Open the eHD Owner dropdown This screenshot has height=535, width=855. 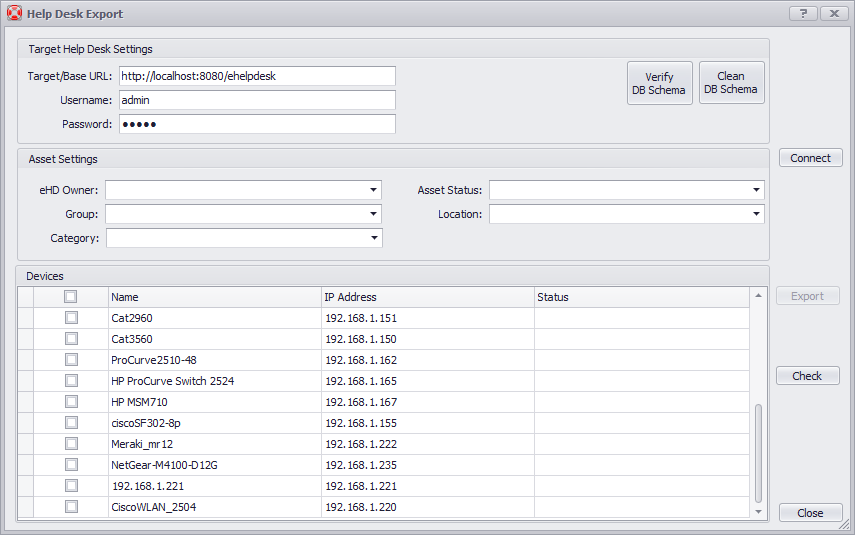[374, 190]
